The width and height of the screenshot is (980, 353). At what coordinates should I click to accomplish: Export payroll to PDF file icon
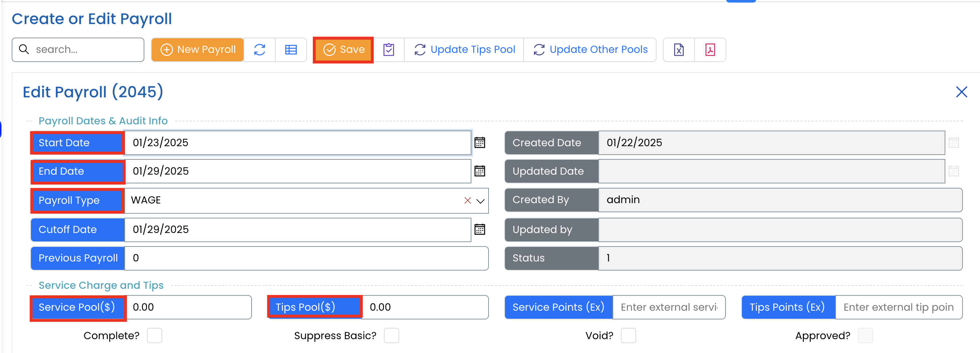710,50
